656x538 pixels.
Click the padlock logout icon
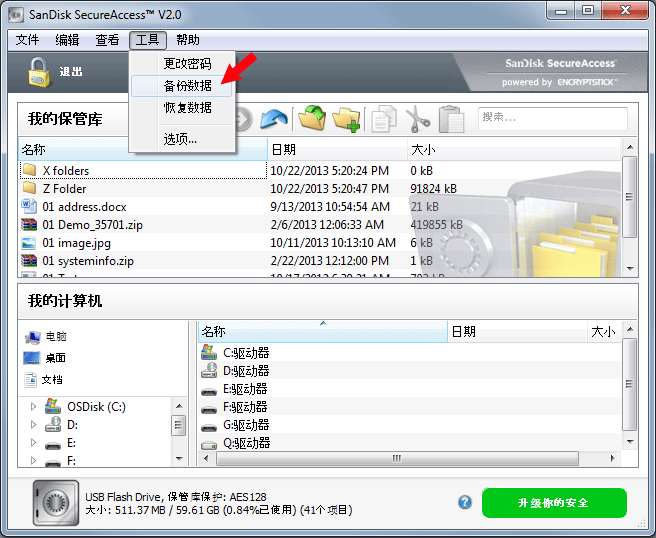[38, 72]
